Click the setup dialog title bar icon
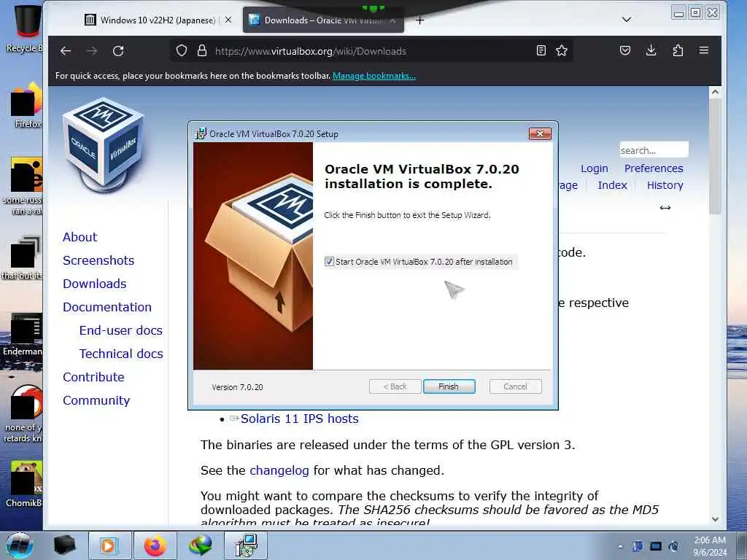747x560 pixels. coord(201,134)
